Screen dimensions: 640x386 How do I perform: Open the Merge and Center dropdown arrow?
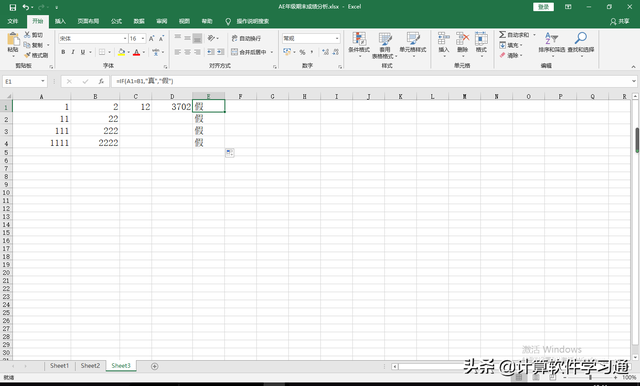[x=272, y=52]
